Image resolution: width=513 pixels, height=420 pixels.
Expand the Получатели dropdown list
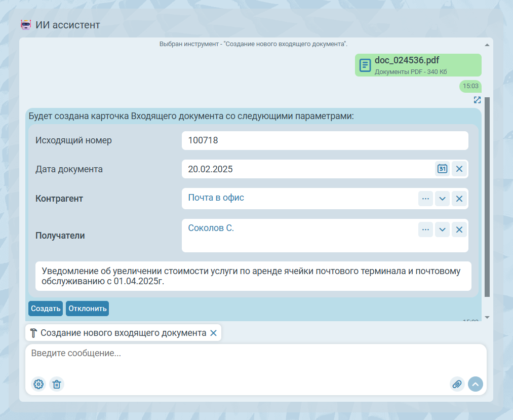pos(442,230)
